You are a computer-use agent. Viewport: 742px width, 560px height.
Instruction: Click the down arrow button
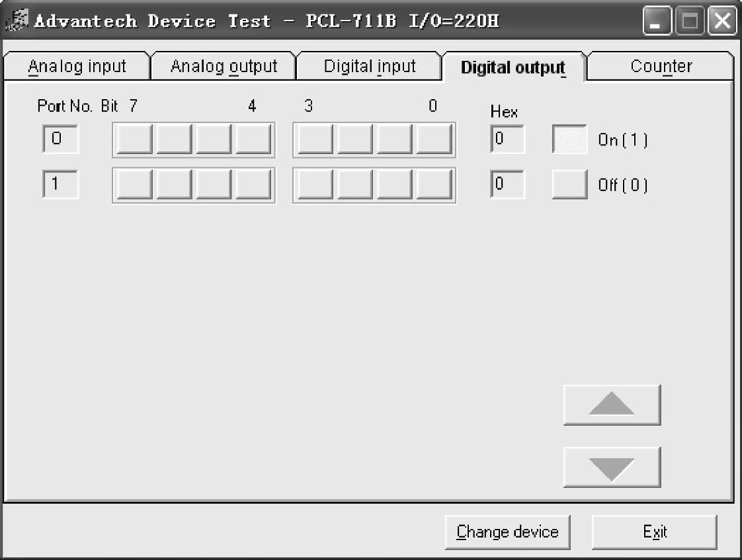pyautogui.click(x=612, y=467)
